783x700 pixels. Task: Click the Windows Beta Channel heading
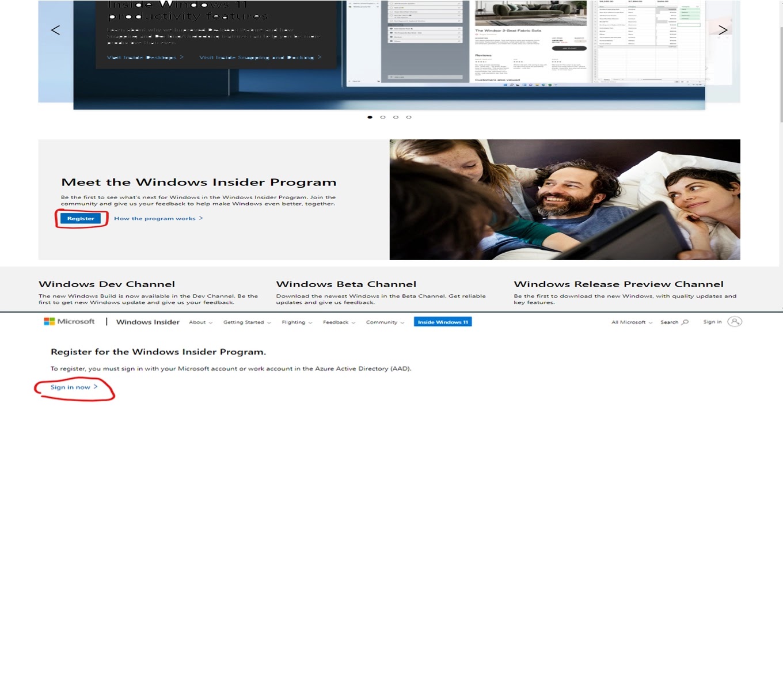point(346,284)
